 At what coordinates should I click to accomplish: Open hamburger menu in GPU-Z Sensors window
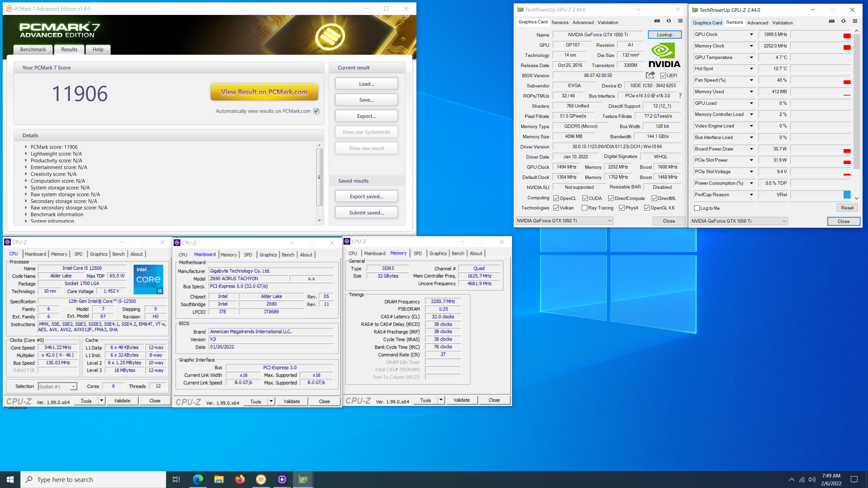(855, 21)
